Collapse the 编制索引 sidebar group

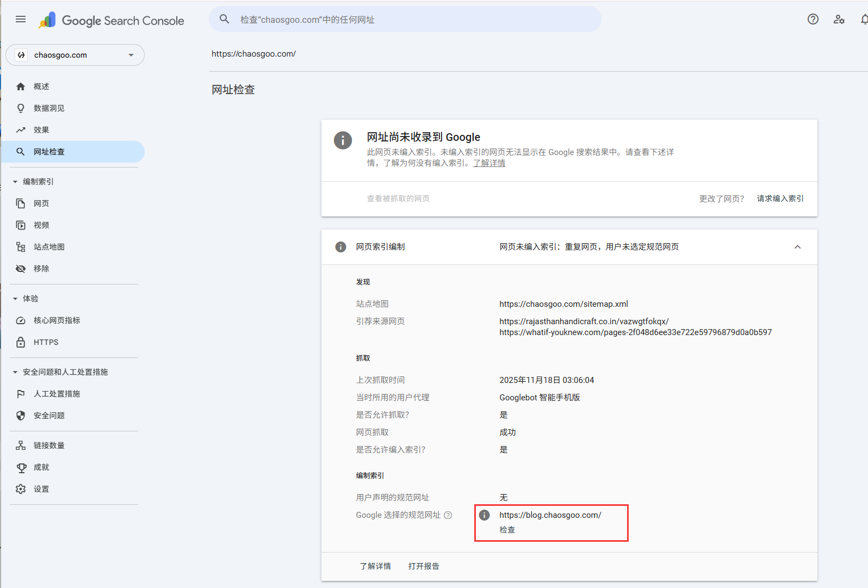pyautogui.click(x=15, y=182)
